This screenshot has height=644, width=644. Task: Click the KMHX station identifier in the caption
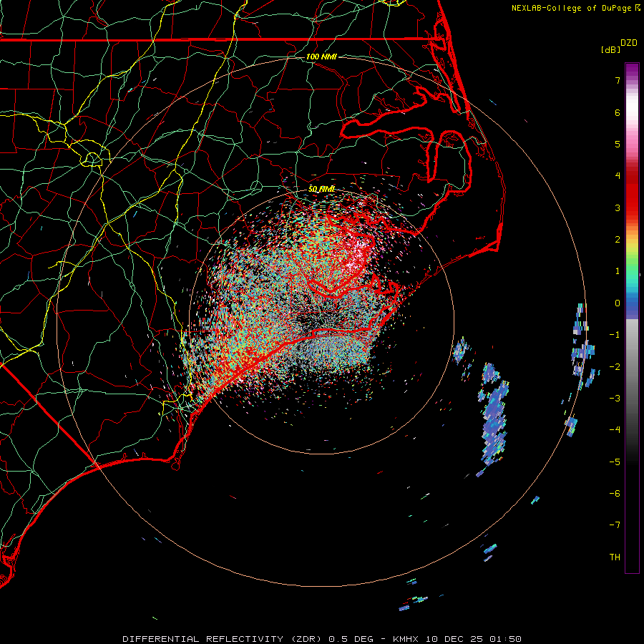406,639
